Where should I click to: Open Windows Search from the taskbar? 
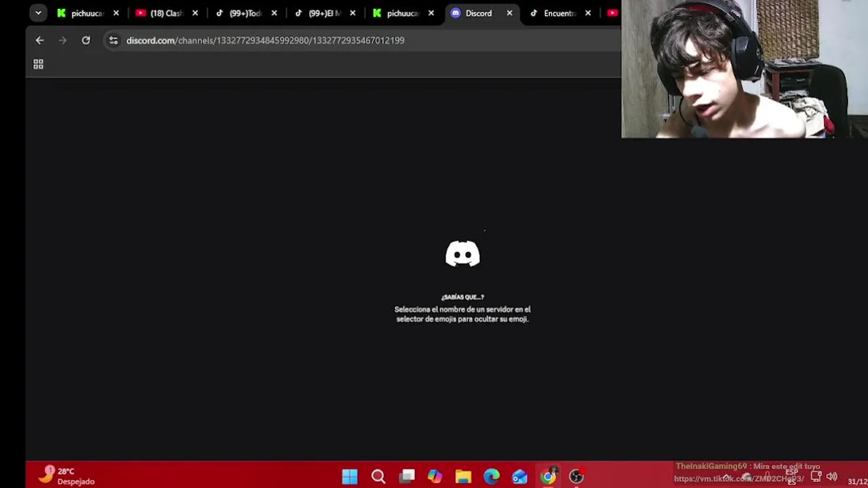(378, 476)
